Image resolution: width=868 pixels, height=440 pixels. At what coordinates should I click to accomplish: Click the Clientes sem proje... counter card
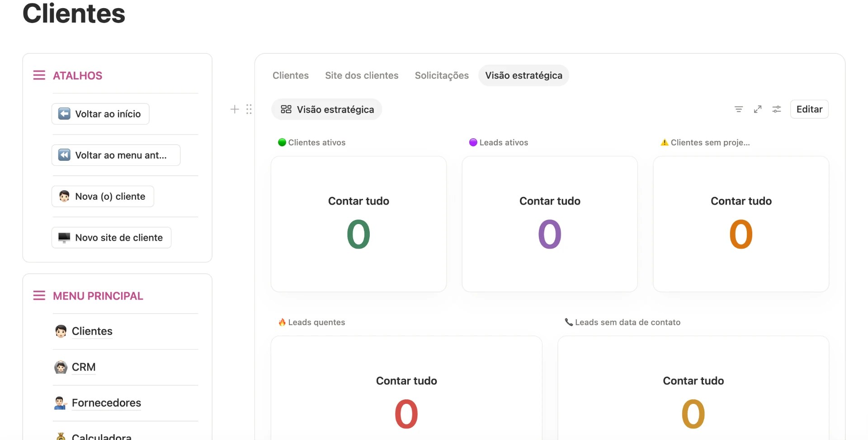tap(741, 224)
